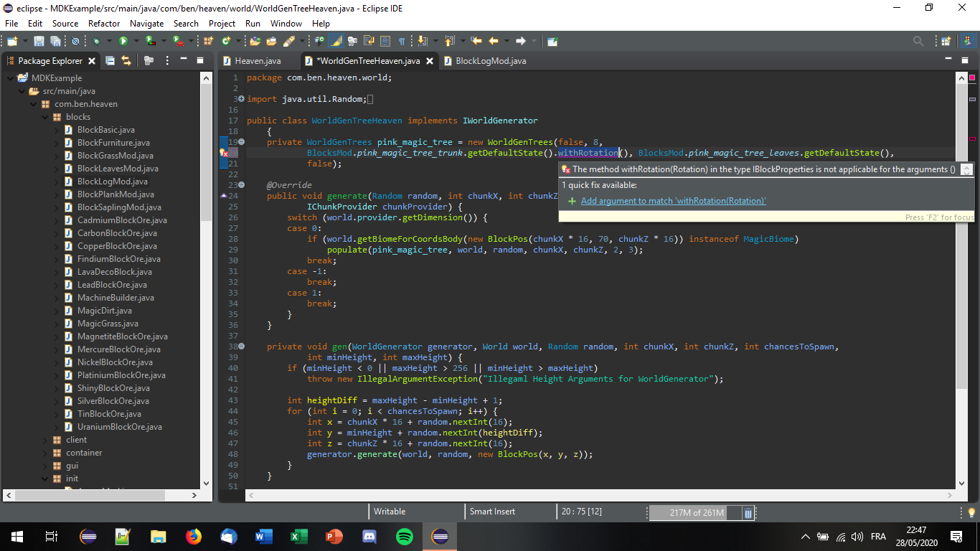The image size is (980, 551).
Task: Click the Open Perspective icon
Action: [x=946, y=42]
